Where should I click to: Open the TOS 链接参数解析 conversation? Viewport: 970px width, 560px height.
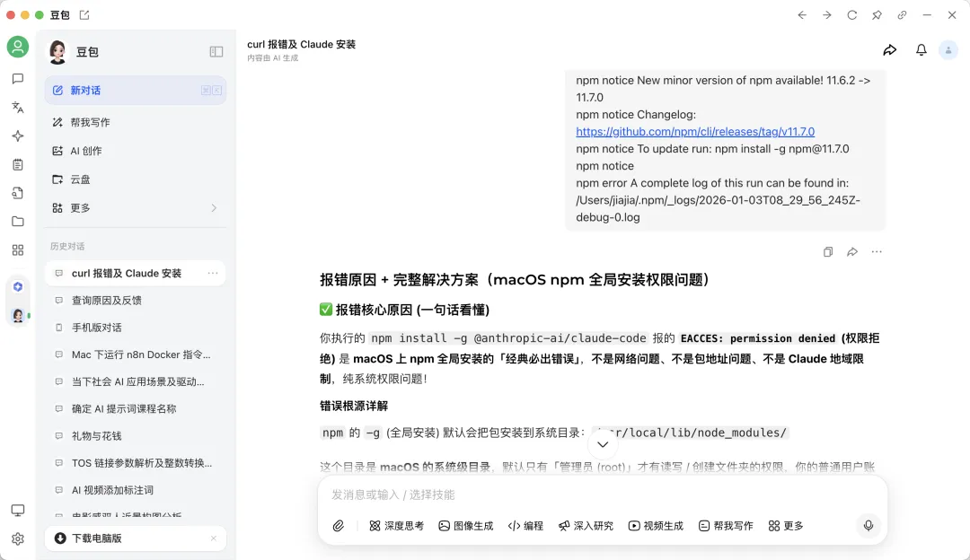click(136, 463)
